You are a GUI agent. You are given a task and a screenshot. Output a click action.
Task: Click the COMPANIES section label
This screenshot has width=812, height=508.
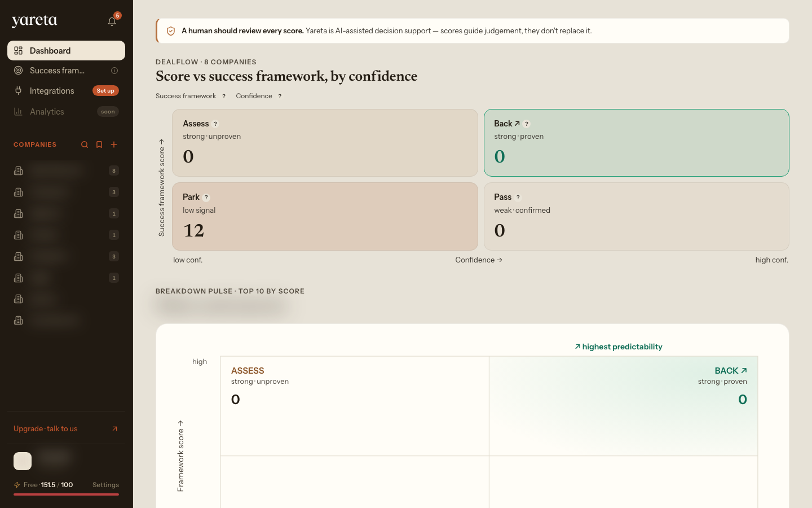35,144
